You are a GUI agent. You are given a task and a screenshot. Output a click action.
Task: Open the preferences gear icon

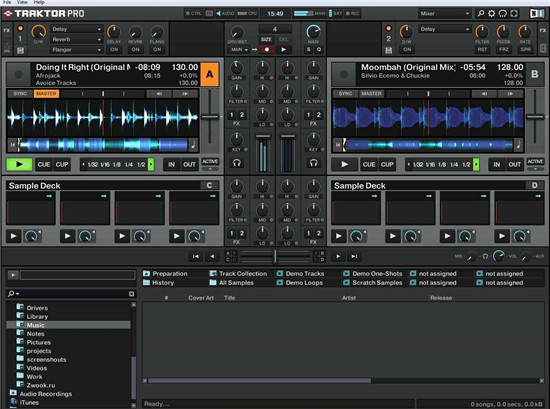pos(492,14)
